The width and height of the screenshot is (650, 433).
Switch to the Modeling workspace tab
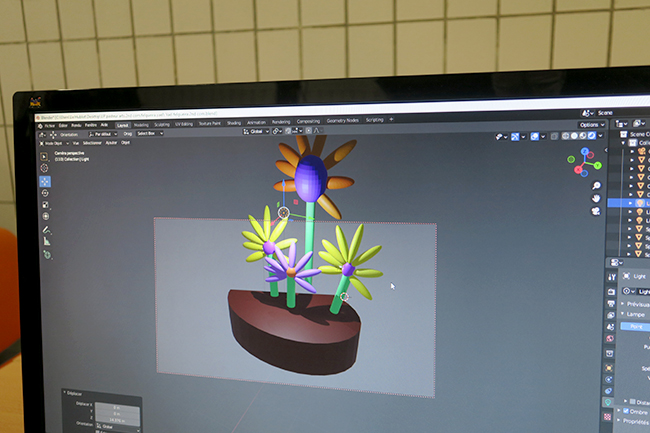click(x=141, y=125)
